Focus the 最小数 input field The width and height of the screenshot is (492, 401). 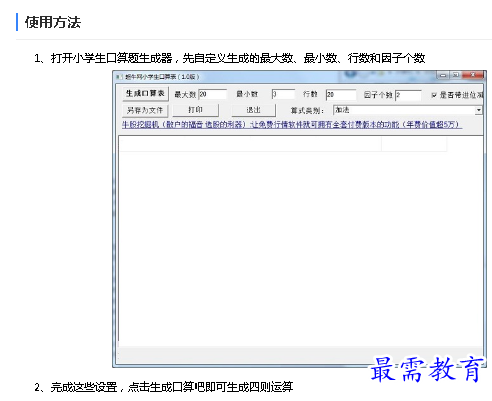pos(283,94)
